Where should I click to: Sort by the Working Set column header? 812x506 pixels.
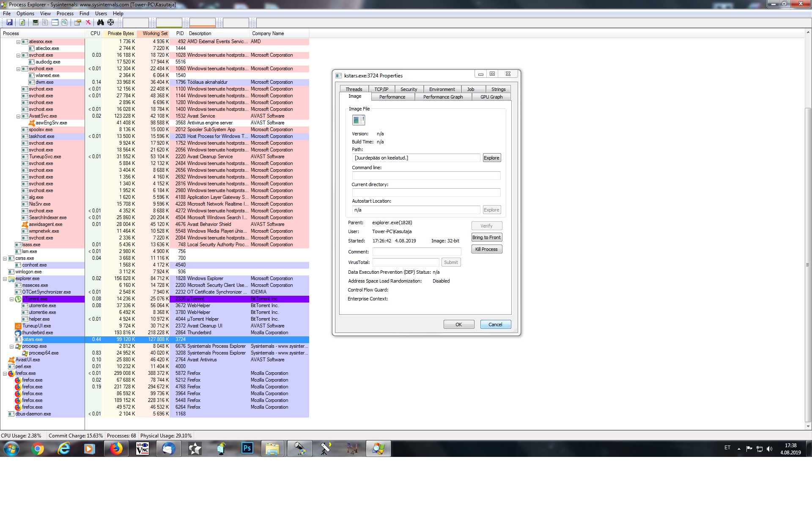coord(153,33)
